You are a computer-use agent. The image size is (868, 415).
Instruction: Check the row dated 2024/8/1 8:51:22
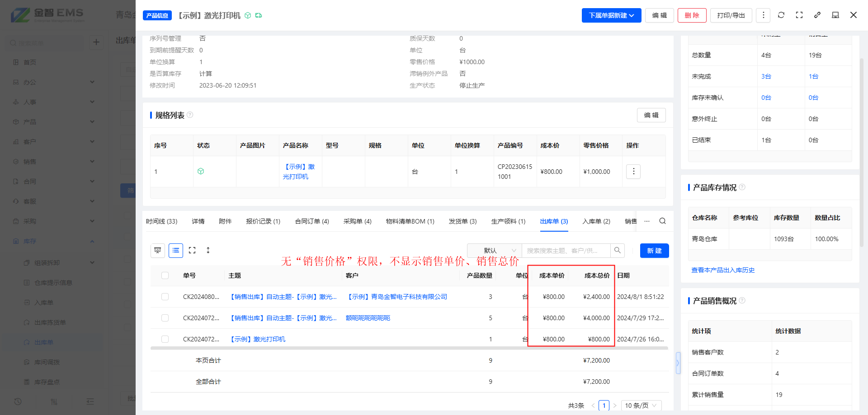coord(165,297)
